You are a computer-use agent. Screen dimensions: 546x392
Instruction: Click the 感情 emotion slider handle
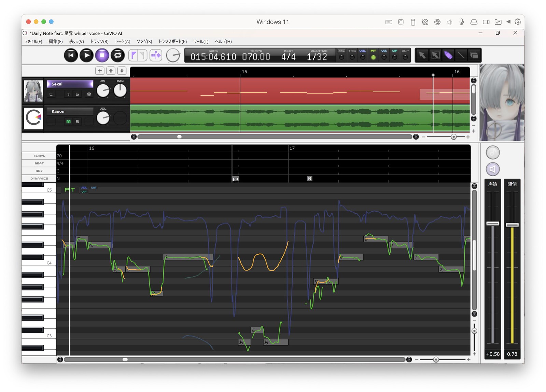pos(512,225)
